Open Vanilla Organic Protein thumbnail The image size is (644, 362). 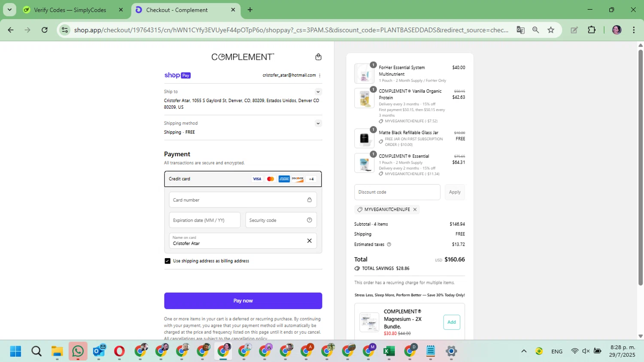(x=365, y=98)
